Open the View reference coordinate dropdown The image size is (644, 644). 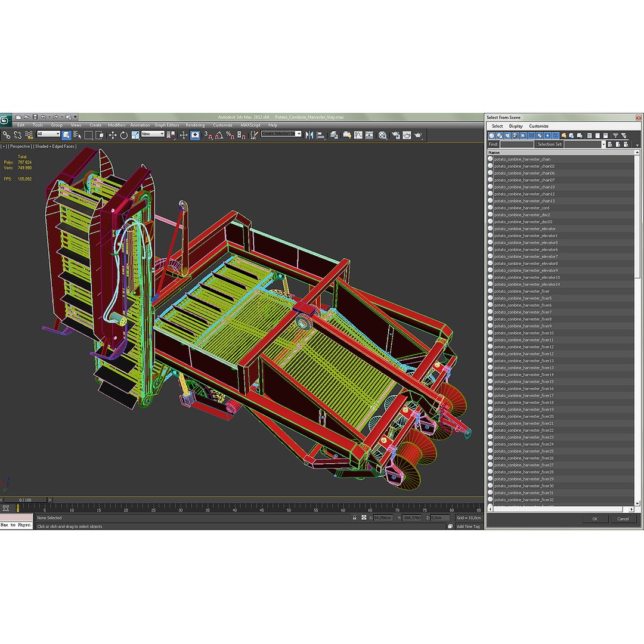(x=153, y=134)
